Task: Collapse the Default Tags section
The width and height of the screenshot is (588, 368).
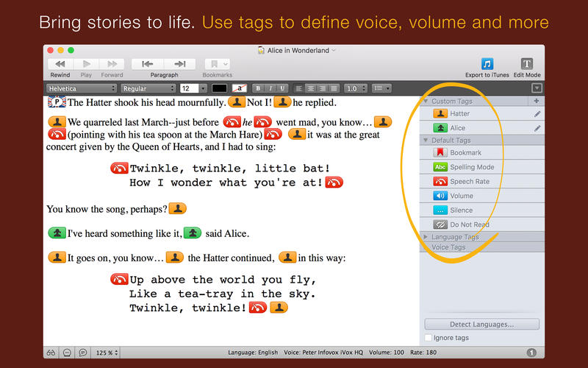Action: 426,140
